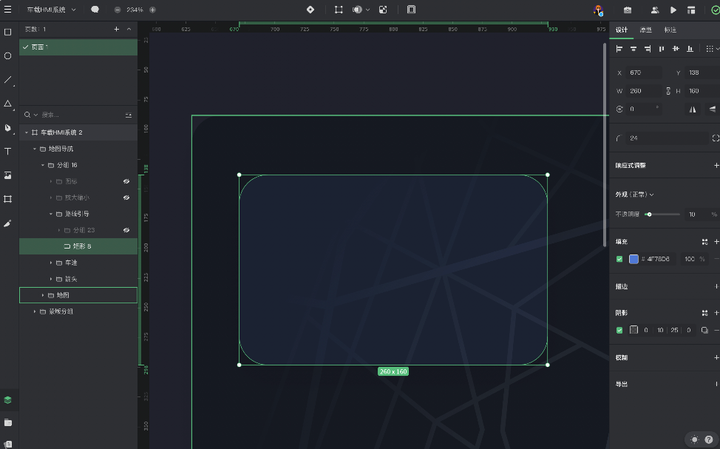Select the Pen tool
The image size is (720, 449).
(x=8, y=128)
